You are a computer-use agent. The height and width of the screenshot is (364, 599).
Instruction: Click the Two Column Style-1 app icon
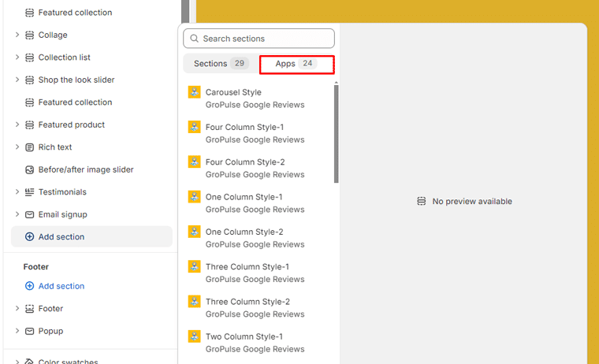click(x=195, y=336)
